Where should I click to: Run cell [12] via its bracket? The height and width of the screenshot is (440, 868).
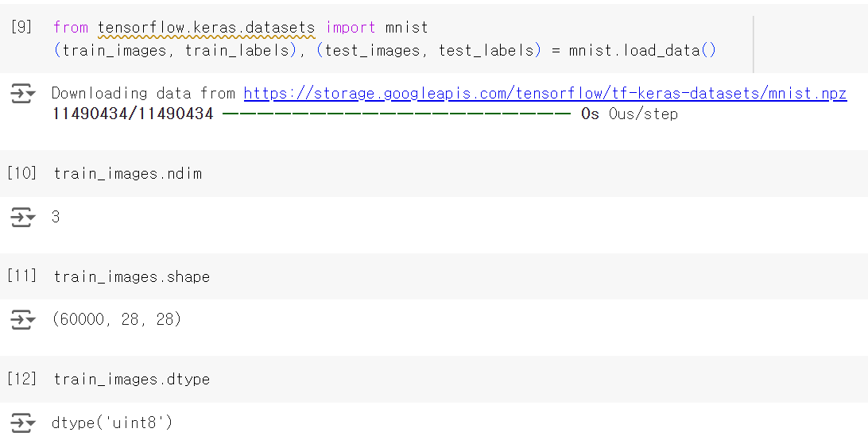(x=21, y=379)
